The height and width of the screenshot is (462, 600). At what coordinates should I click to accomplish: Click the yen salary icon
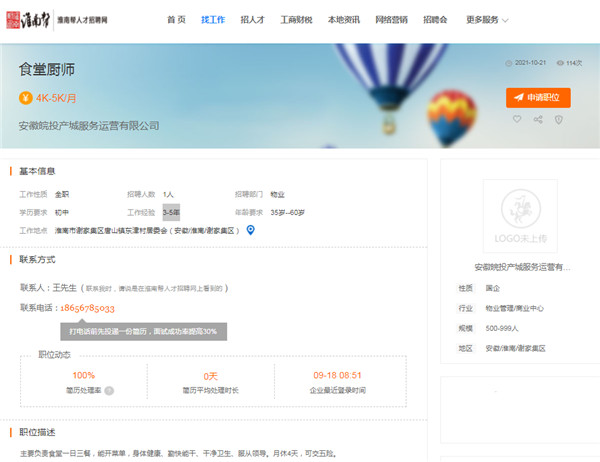click(26, 98)
